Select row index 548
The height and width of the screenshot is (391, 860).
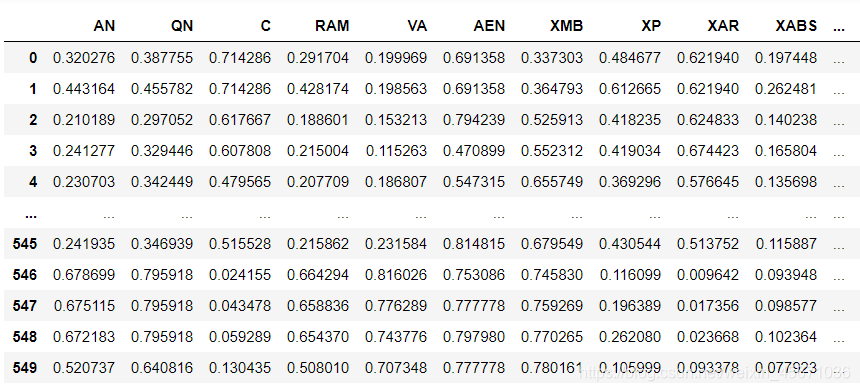point(25,336)
